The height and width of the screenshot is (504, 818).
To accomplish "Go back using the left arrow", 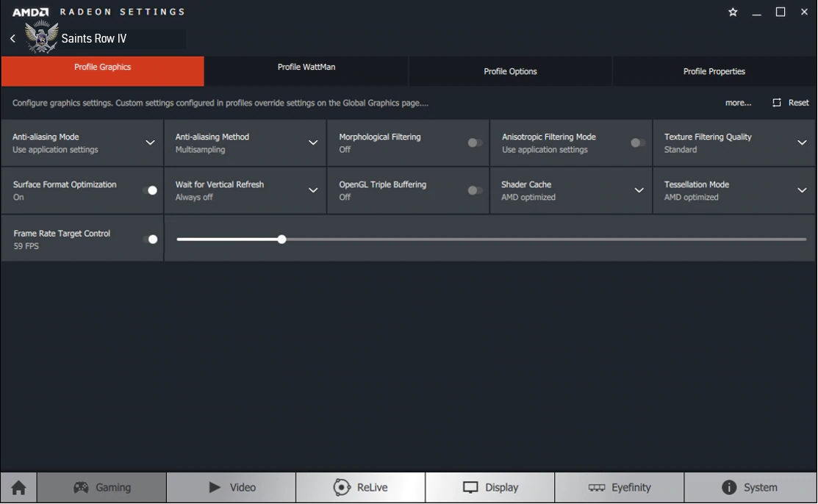I will coord(12,38).
